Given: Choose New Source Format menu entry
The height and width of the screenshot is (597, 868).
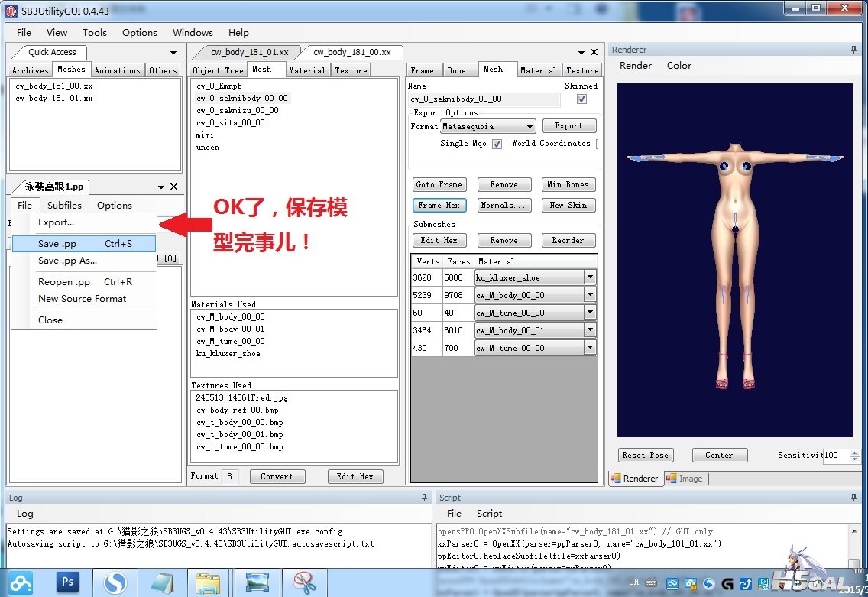Looking at the screenshot, I should click(x=84, y=298).
